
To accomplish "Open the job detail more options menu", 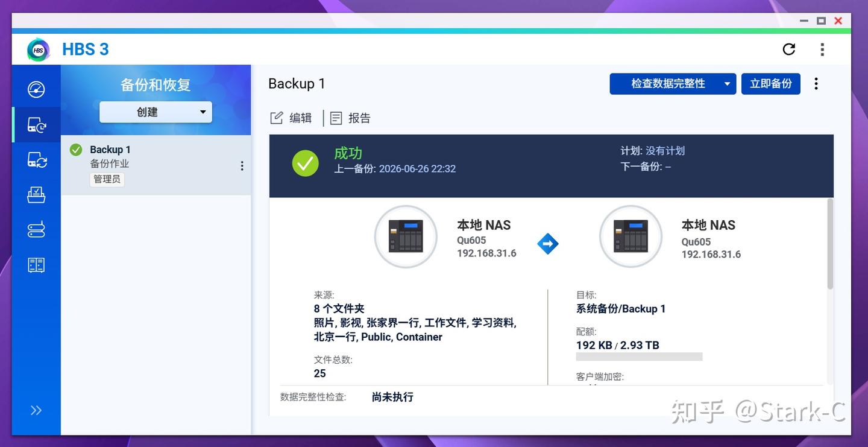I will 816,84.
